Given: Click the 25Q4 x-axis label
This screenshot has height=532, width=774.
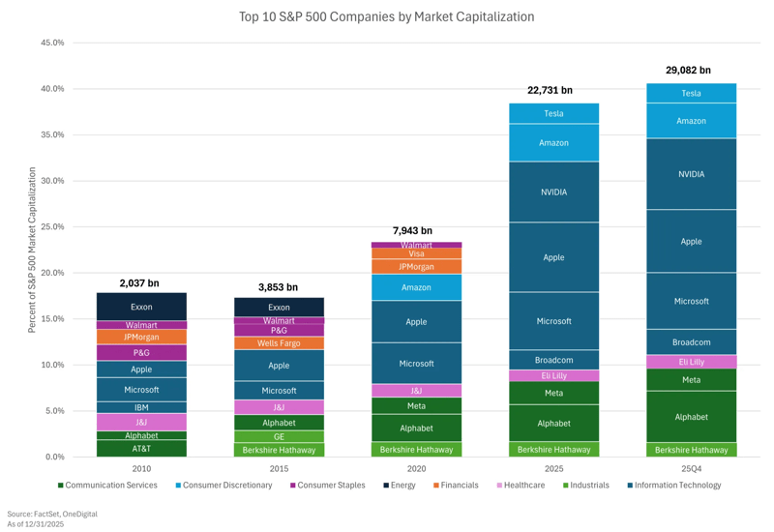Looking at the screenshot, I should 691,467.
